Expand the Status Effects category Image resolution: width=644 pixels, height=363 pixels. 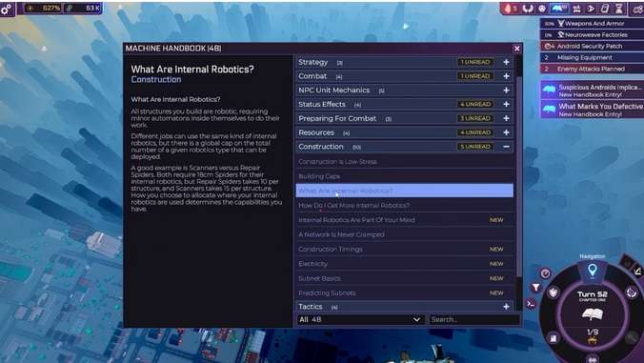coord(506,104)
